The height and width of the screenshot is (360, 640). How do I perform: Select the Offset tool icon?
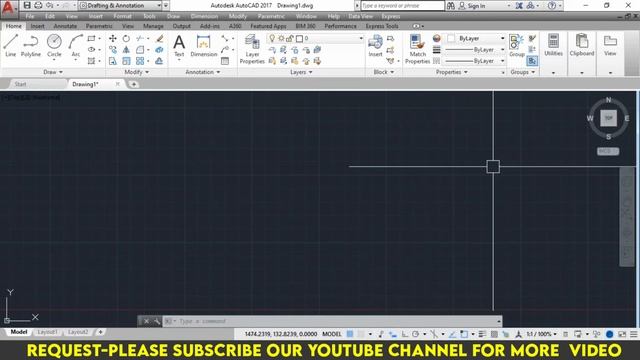coord(159,61)
